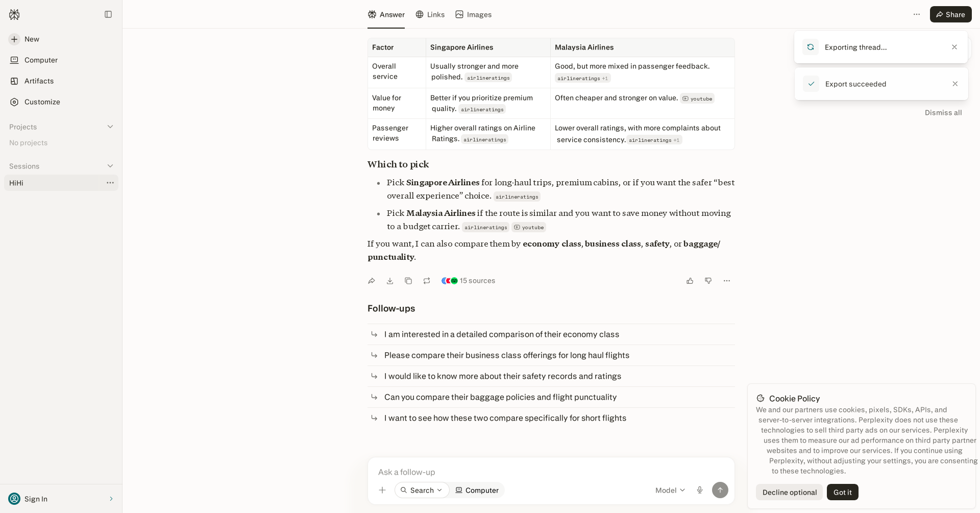The height and width of the screenshot is (513, 980).
Task: Click the microphone dictation icon
Action: coord(700,490)
